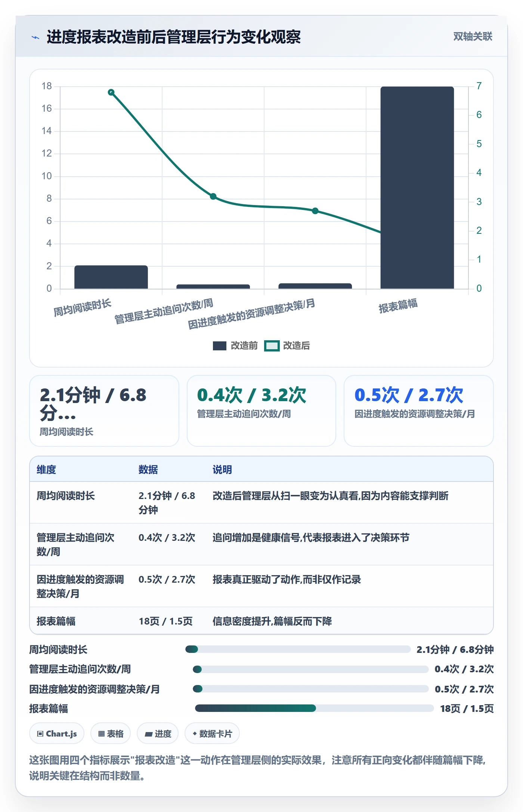Click the 因进度触发的资源调整决策/月 bar in the chart
The height and width of the screenshot is (812, 523).
[x=315, y=286]
